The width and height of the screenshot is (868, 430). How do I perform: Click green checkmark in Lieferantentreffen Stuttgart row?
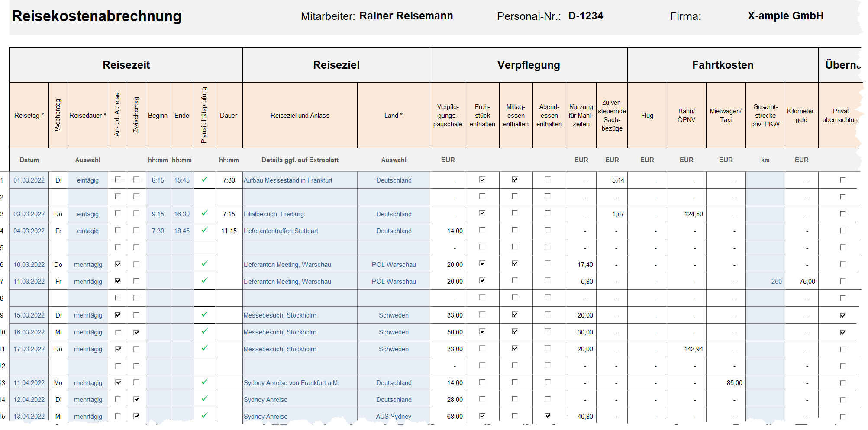pyautogui.click(x=204, y=230)
